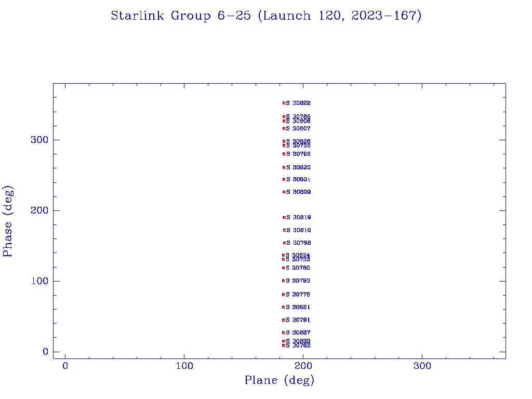Select the "S 30801" satellite label

(298, 179)
